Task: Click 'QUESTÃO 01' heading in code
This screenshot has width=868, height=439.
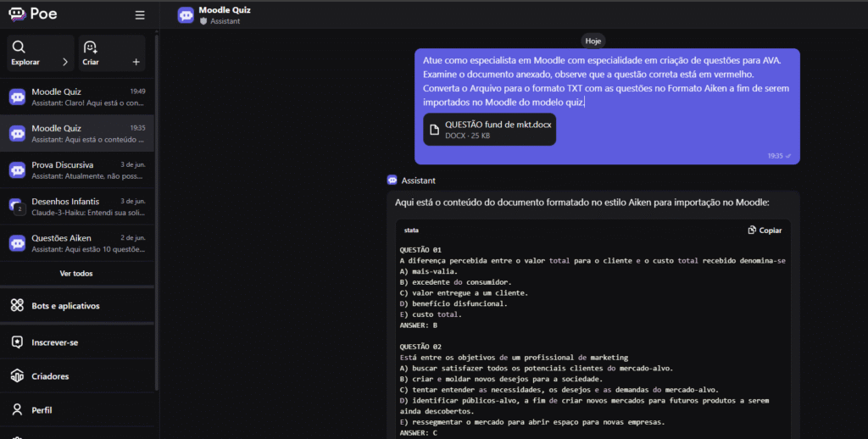Action: click(x=420, y=250)
